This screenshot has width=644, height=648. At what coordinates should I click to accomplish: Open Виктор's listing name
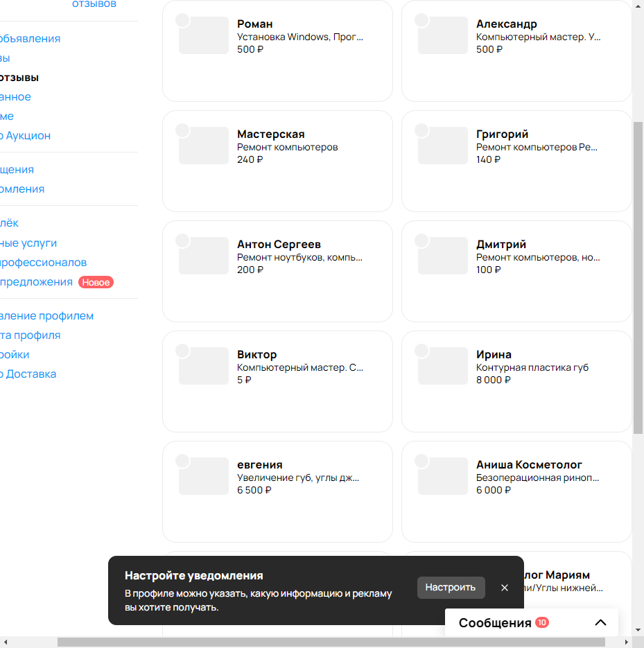[256, 355]
